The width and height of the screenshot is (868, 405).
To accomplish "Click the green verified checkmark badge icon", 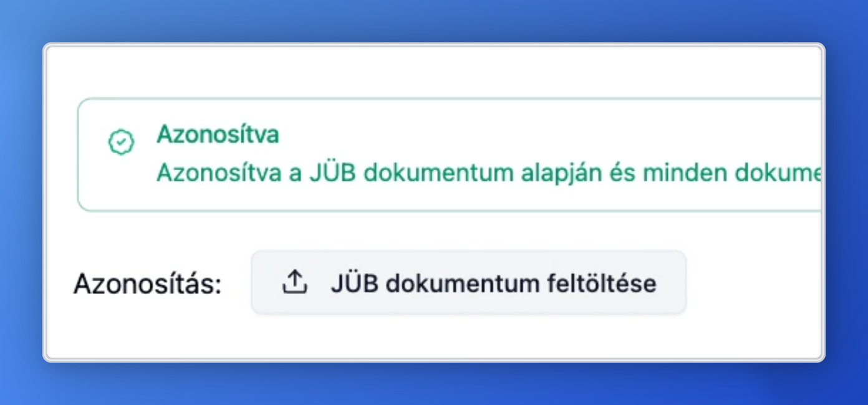I will pyautogui.click(x=121, y=143).
